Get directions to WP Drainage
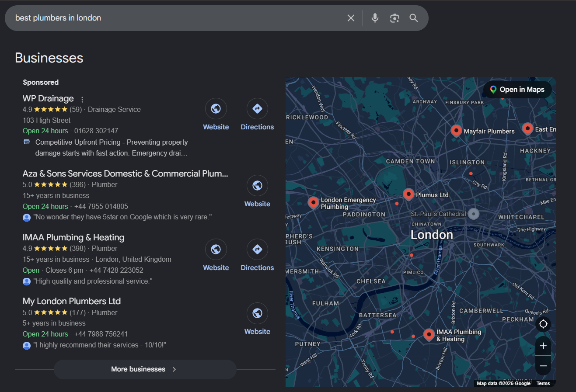Image resolution: width=576 pixels, height=392 pixels. [x=257, y=108]
